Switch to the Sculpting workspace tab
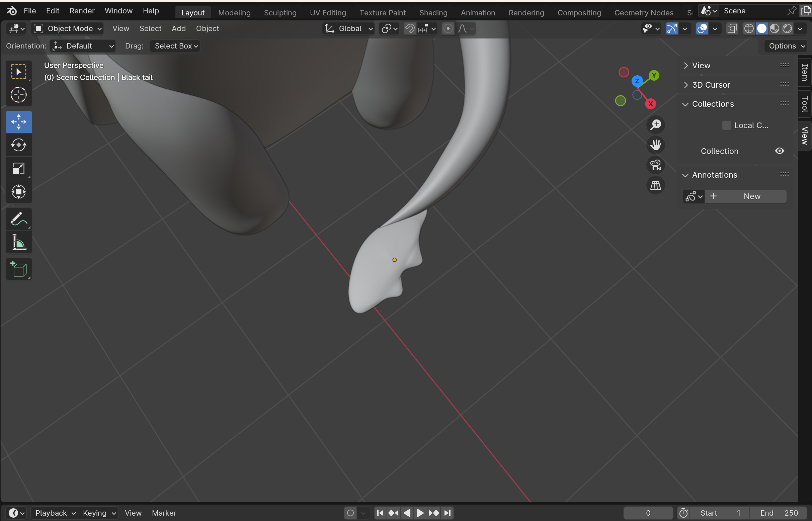 tap(280, 13)
